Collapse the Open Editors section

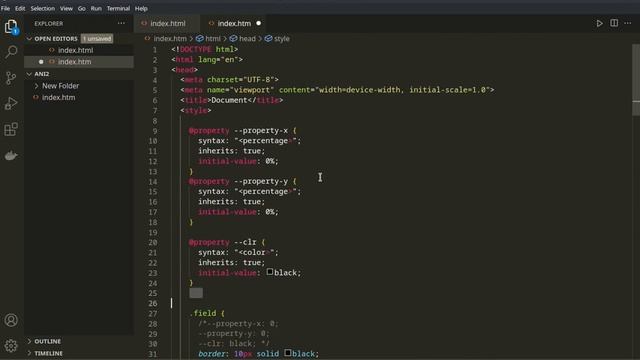click(29, 39)
